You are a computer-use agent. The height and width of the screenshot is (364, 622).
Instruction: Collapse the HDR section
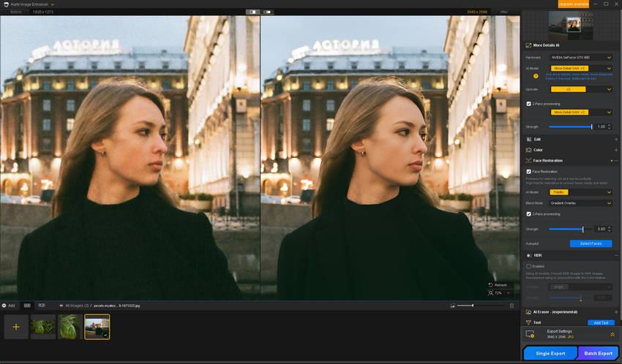[x=616, y=256]
